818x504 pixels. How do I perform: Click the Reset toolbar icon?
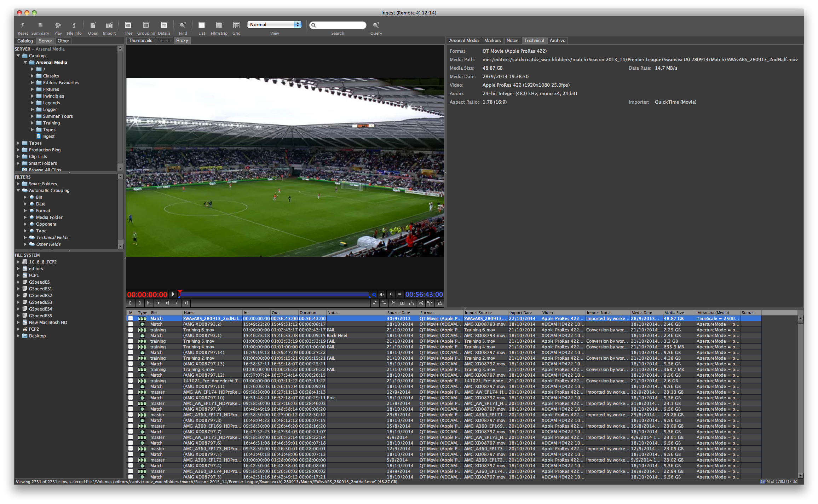point(23,25)
